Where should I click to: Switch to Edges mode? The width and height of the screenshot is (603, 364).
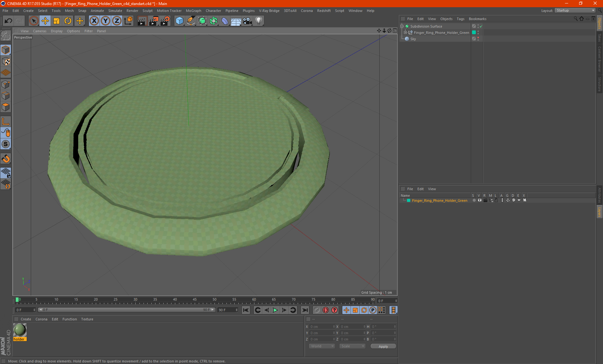coord(6,95)
